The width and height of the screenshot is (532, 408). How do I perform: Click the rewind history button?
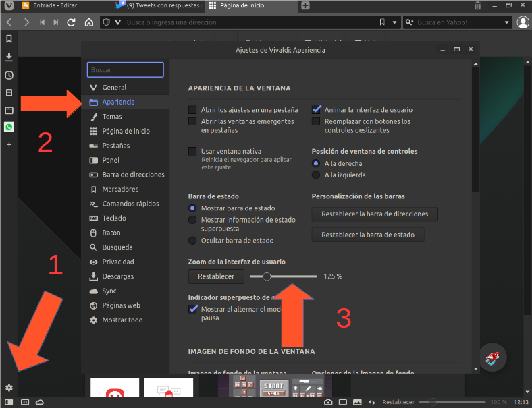pyautogui.click(x=42, y=22)
